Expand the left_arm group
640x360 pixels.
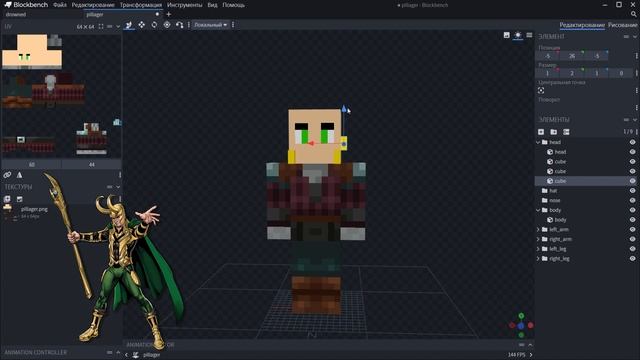click(x=538, y=229)
